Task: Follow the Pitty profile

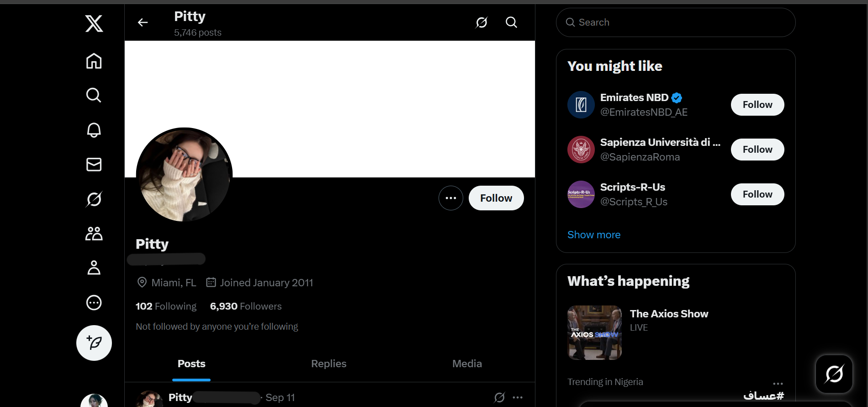Action: [496, 198]
